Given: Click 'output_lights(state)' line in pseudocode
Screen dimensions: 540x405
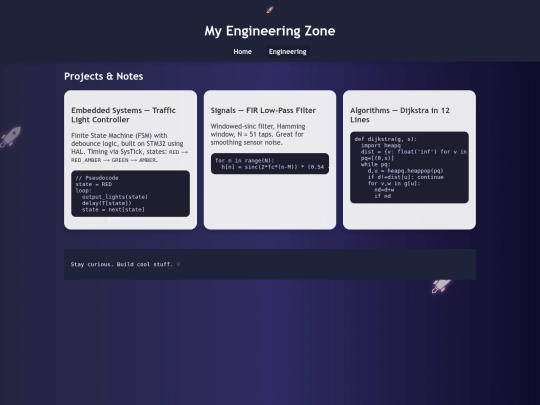Looking at the screenshot, I should click(115, 197).
